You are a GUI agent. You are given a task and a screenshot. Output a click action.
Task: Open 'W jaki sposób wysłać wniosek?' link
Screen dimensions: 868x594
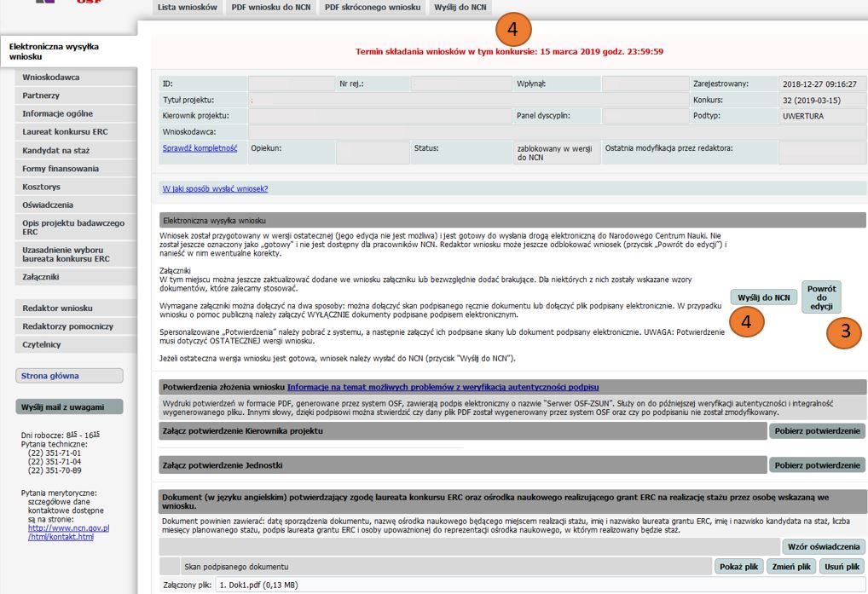click(216, 189)
